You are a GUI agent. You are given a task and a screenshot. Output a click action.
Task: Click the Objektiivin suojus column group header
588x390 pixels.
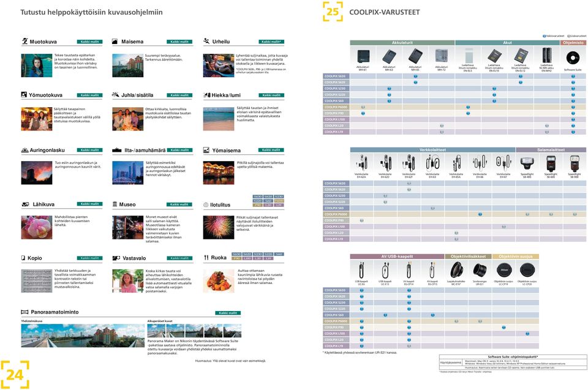click(516, 257)
